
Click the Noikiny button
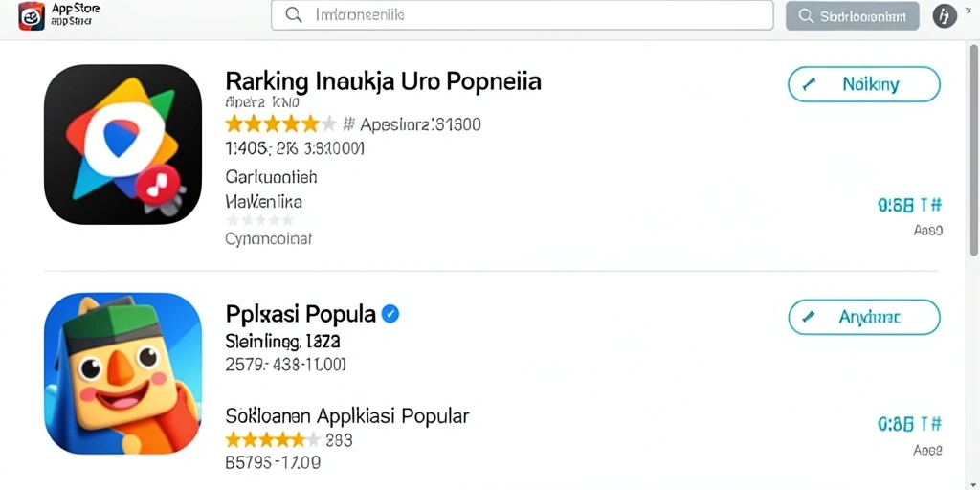(x=864, y=84)
